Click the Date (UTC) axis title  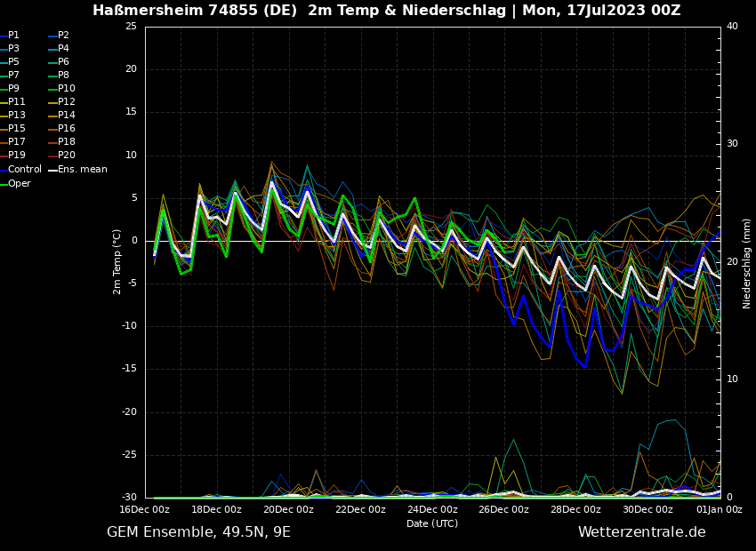pos(432,523)
